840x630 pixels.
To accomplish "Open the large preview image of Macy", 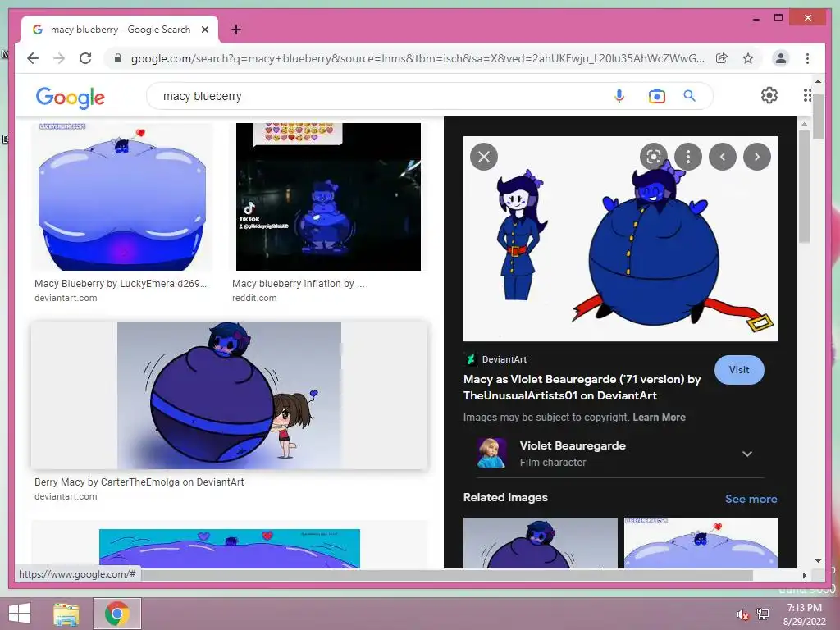I will point(620,239).
